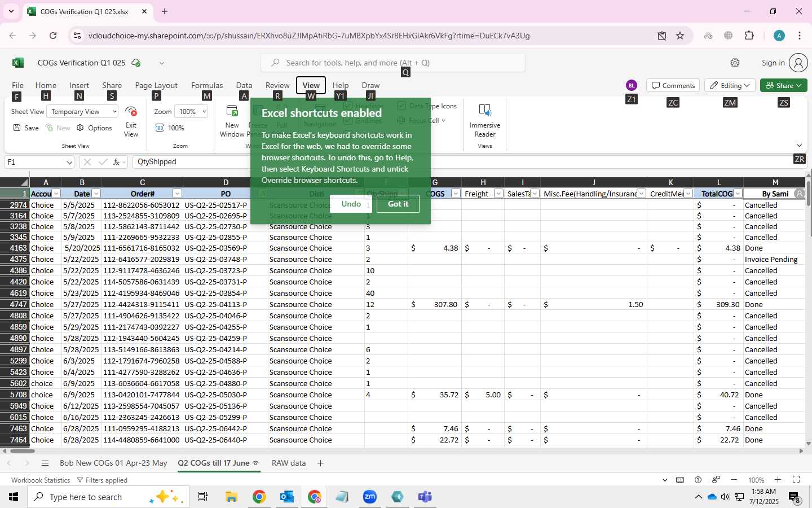Select the Invoice Pending cell

coord(774,259)
